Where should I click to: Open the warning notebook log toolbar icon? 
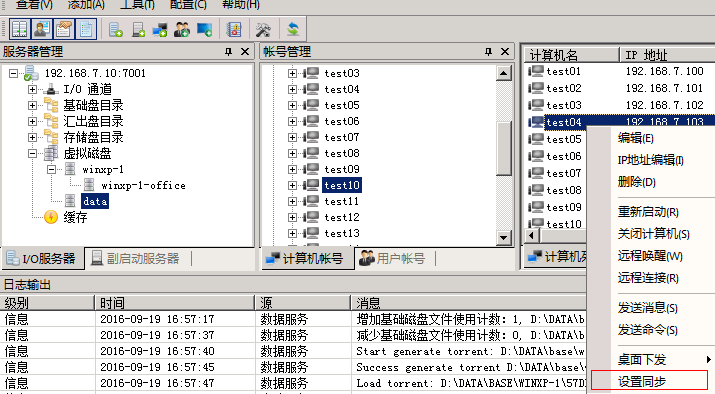234,30
